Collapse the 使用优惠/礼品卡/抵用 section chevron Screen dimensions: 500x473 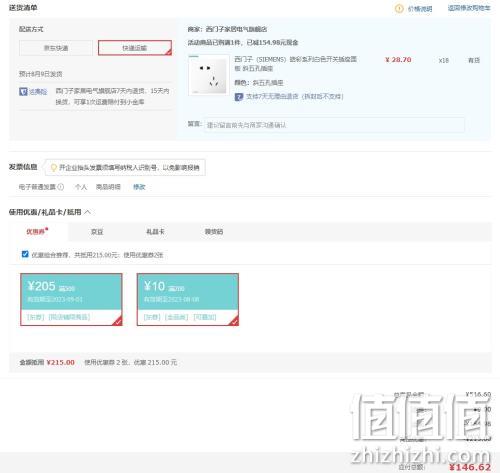coord(88,212)
